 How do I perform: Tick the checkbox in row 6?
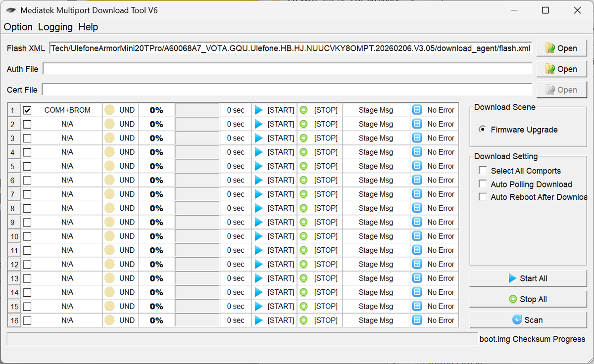(27, 180)
